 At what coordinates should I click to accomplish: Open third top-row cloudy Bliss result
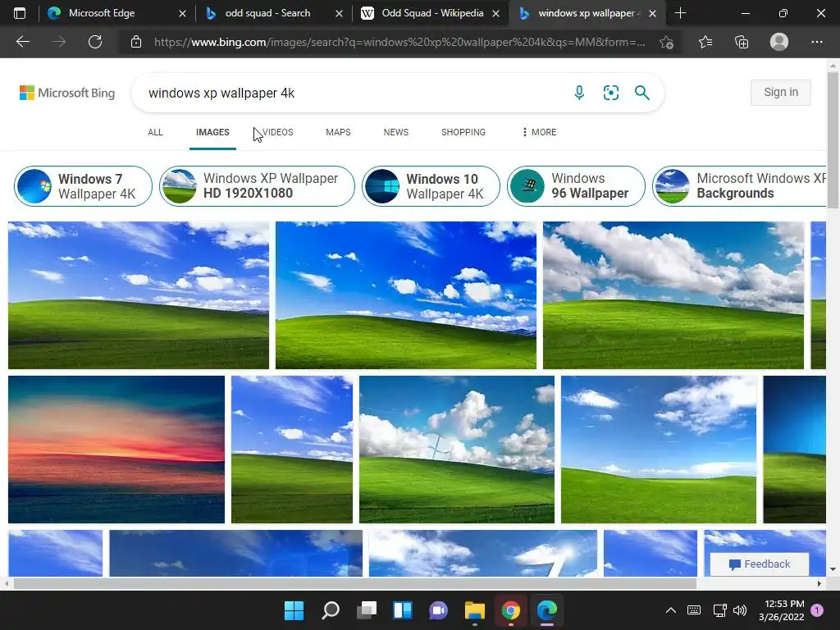point(673,295)
